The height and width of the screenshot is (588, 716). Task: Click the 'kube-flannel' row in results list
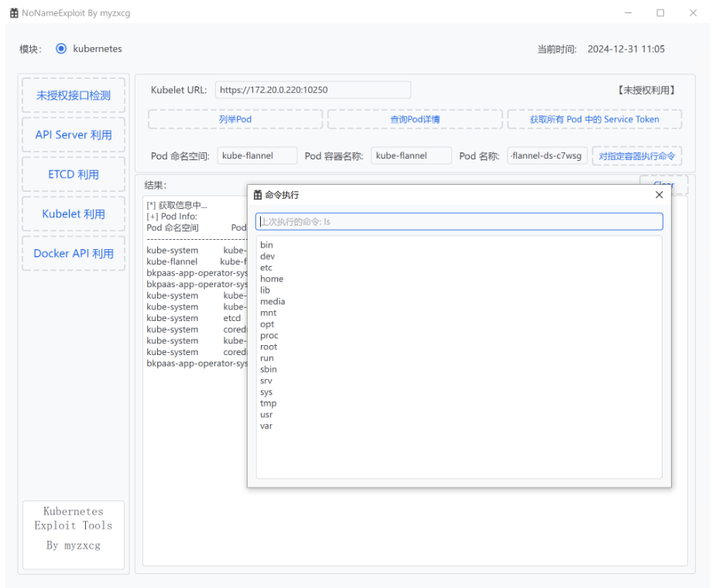click(197, 262)
